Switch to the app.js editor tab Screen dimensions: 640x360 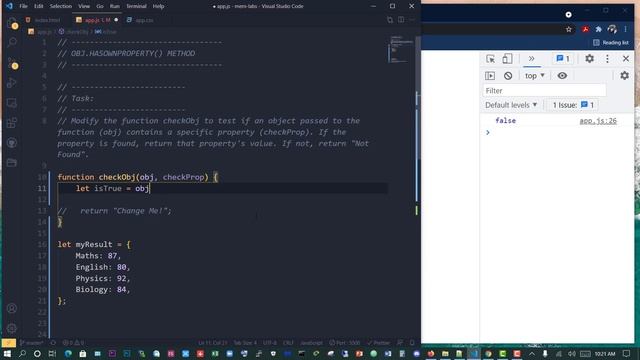point(96,20)
